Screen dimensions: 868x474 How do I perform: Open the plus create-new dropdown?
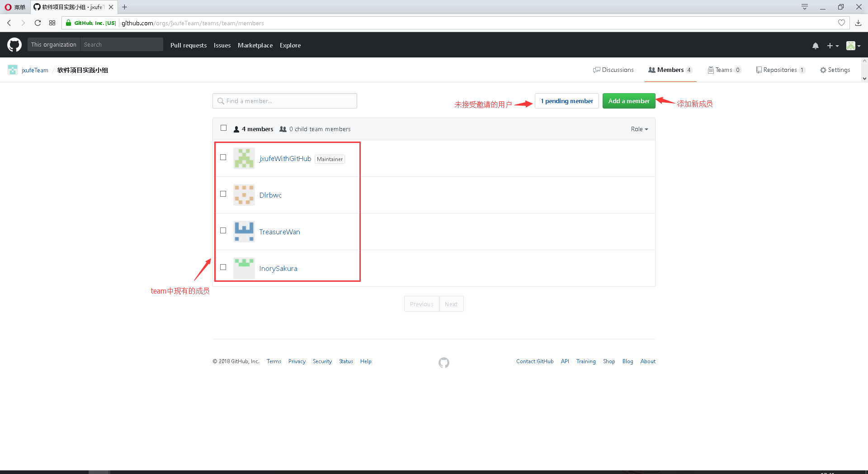tap(833, 46)
